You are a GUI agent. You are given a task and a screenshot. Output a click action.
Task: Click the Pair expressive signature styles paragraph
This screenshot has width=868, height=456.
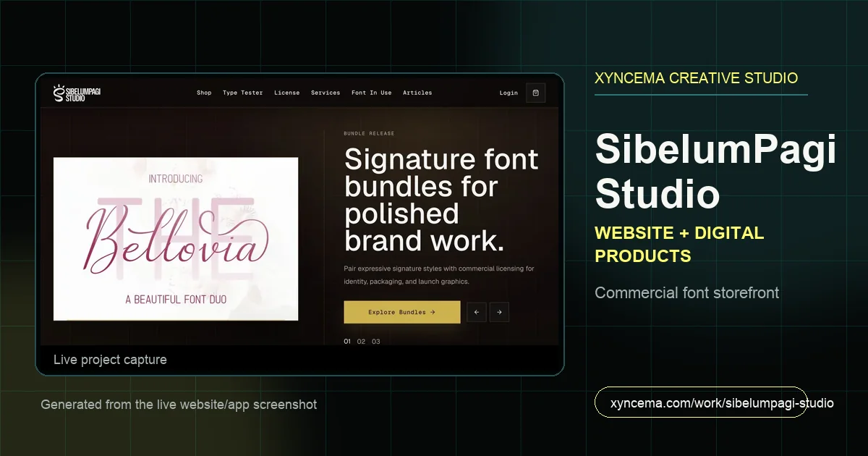point(439,275)
